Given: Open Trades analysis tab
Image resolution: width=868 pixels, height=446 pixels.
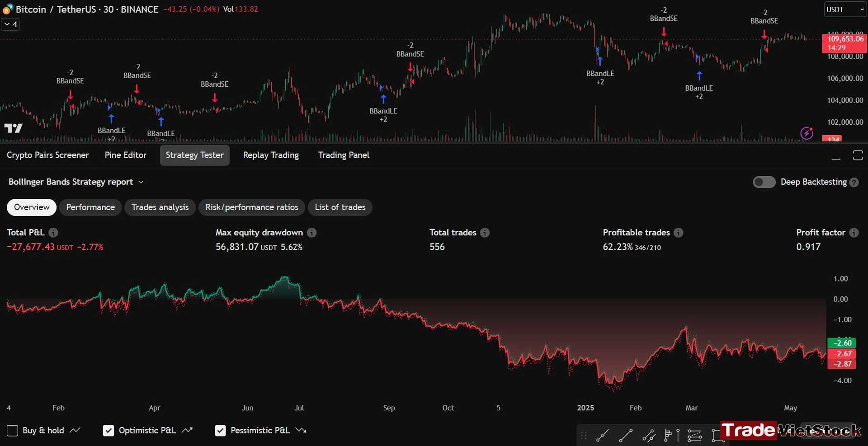Looking at the screenshot, I should point(160,207).
